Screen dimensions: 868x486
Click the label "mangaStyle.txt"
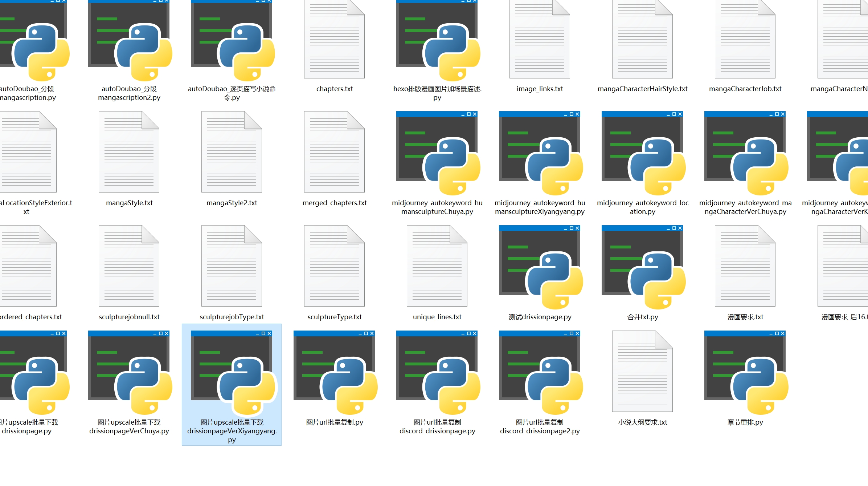click(129, 203)
